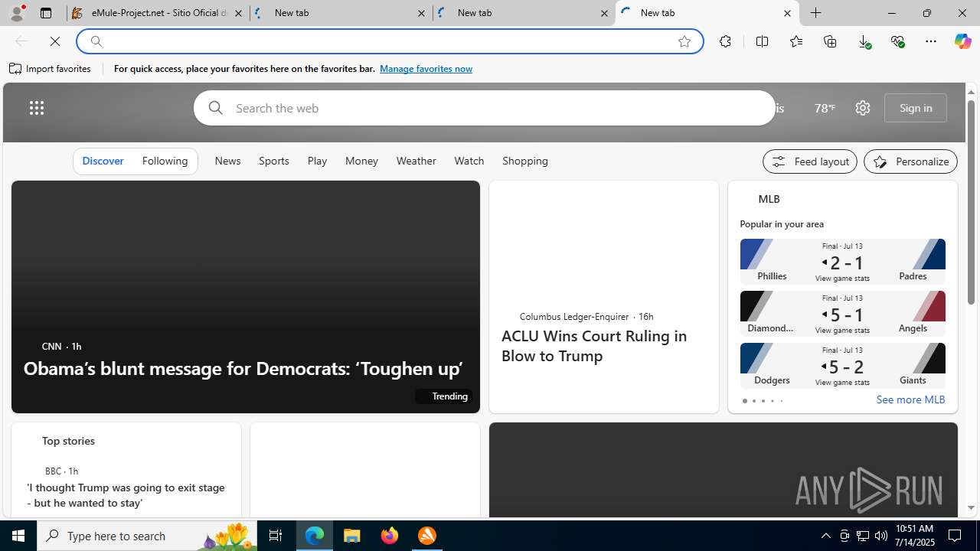980x551 pixels.
Task: Close the eMule-Project.net tab
Action: 238,13
